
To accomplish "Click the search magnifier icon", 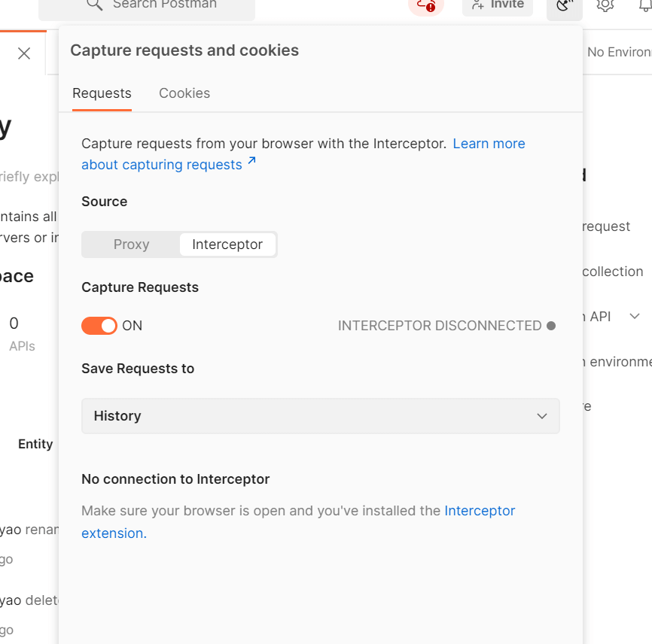I will (x=94, y=5).
